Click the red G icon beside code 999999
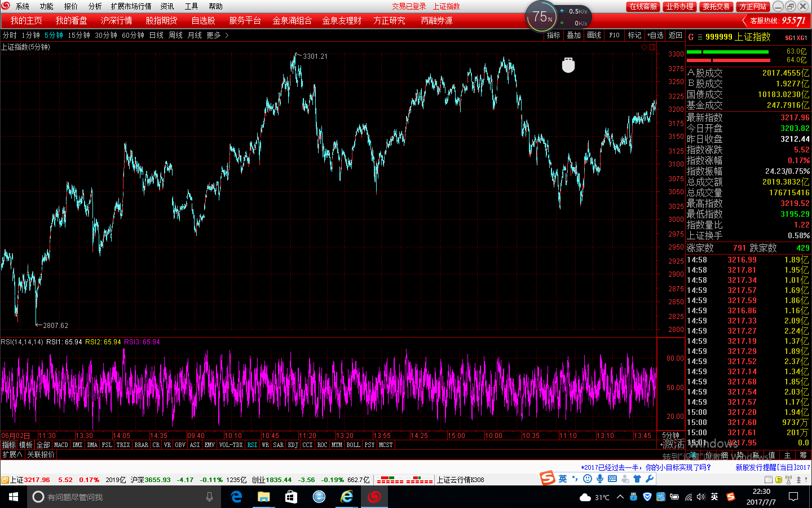812x508 pixels. pyautogui.click(x=691, y=37)
